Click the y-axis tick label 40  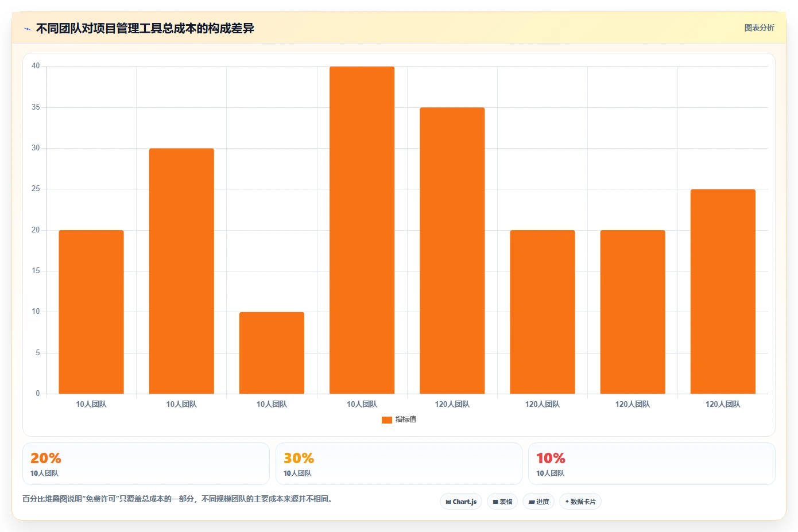click(36, 66)
